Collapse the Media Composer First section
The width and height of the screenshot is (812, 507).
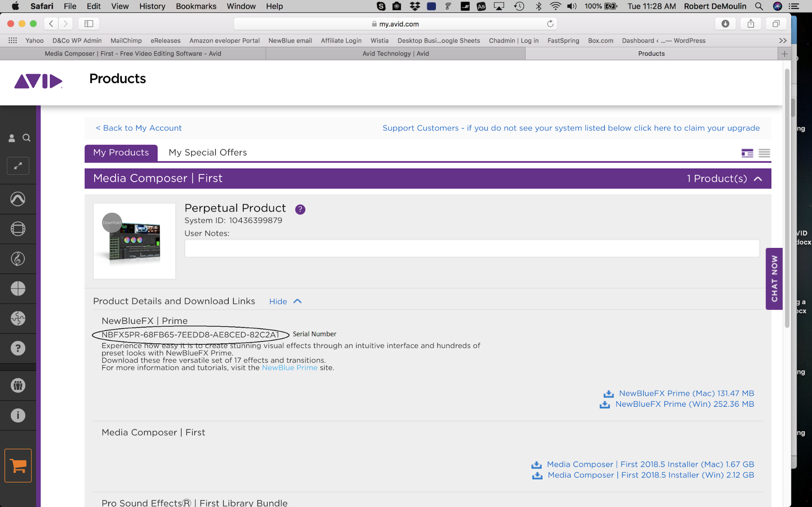tap(758, 179)
